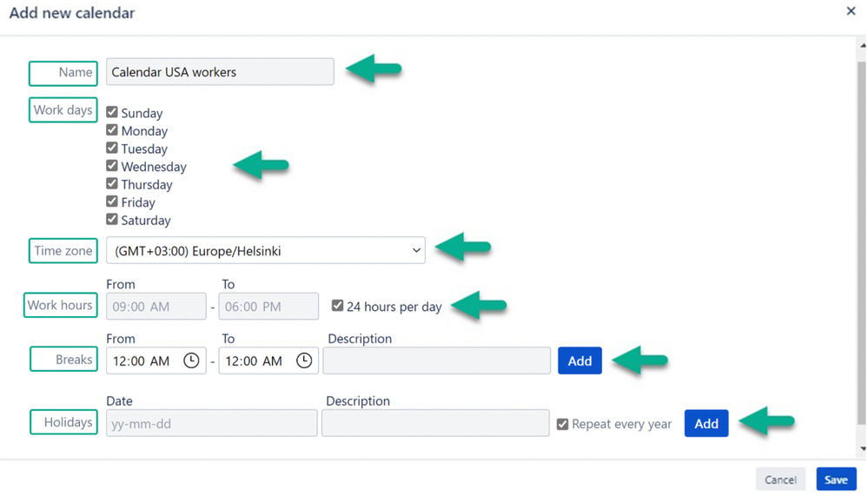Image resolution: width=868 pixels, height=496 pixels.
Task: Toggle the Wednesday work day checkbox
Action: point(112,166)
